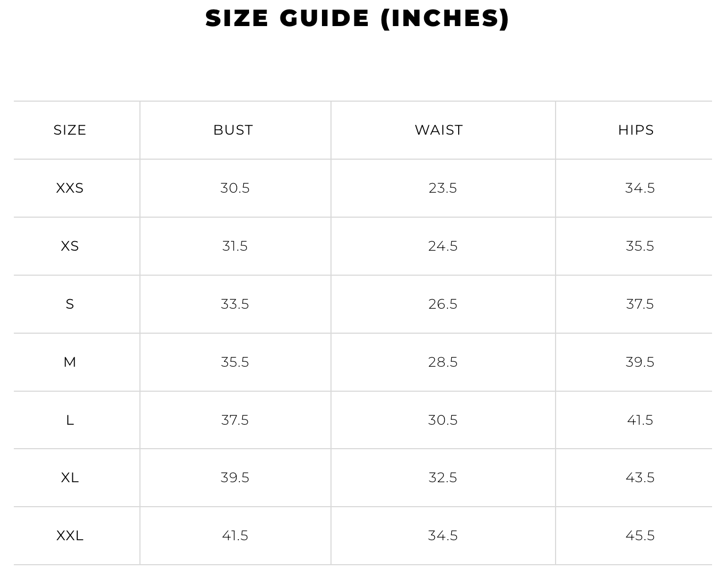Select the SIZE column header
Screen dimensions: 728x578
tap(70, 130)
